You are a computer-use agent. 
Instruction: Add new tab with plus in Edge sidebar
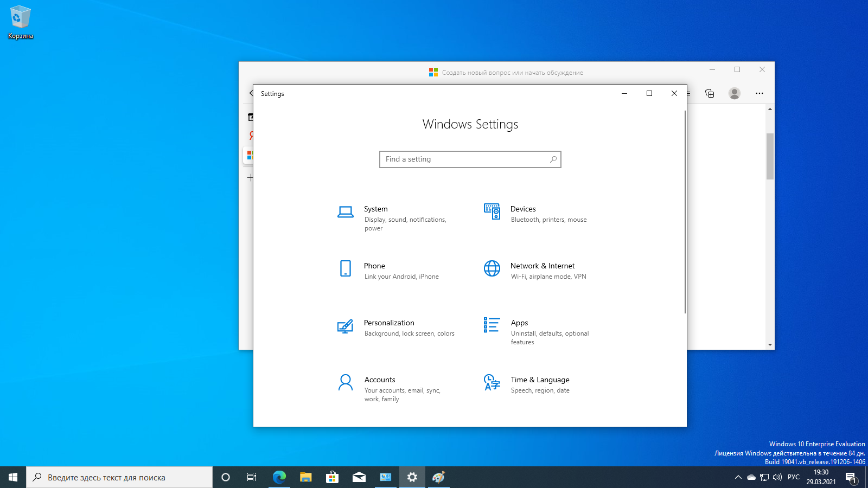250,177
